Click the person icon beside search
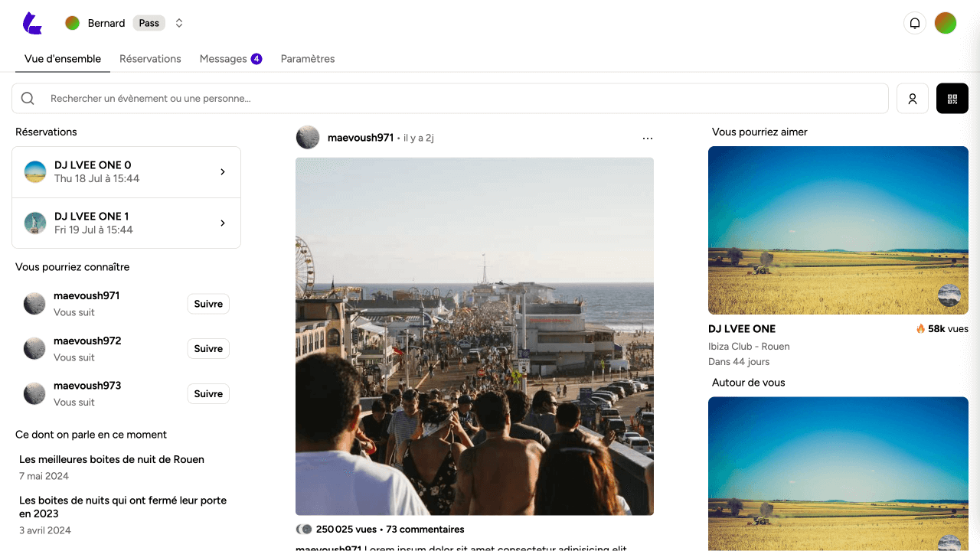 (x=912, y=99)
